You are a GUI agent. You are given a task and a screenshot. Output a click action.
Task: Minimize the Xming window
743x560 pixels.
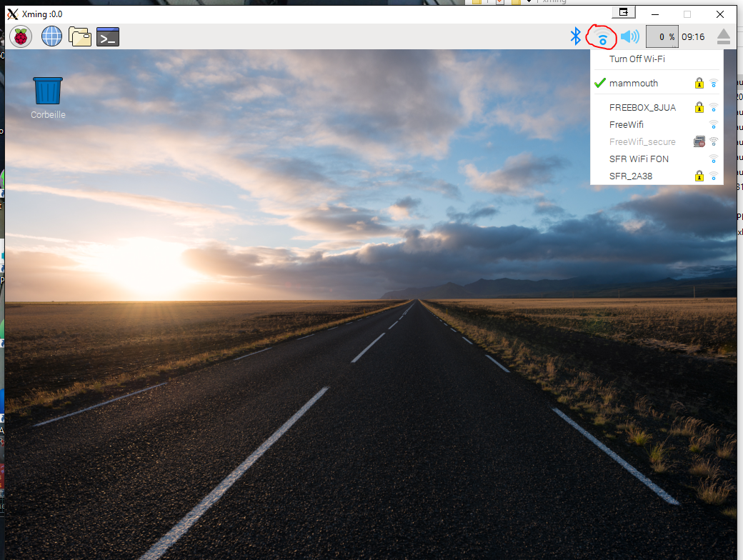click(655, 14)
